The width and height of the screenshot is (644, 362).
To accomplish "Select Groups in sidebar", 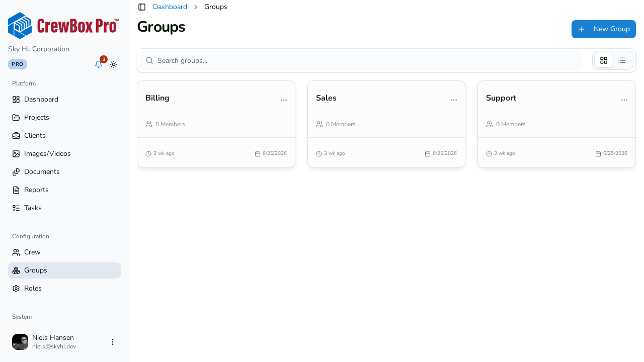I will click(x=64, y=270).
